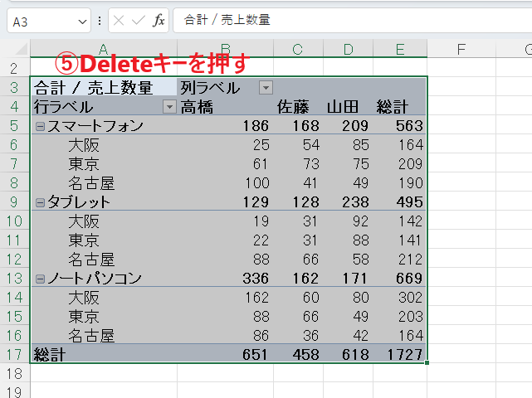The width and height of the screenshot is (532, 398).
Task: Click the Select All corner triangle
Action: [21, 49]
